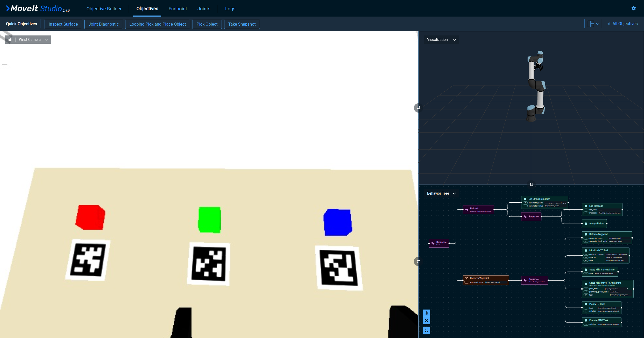Click the pane layout grid icon
The width and height of the screenshot is (644, 338).
591,24
